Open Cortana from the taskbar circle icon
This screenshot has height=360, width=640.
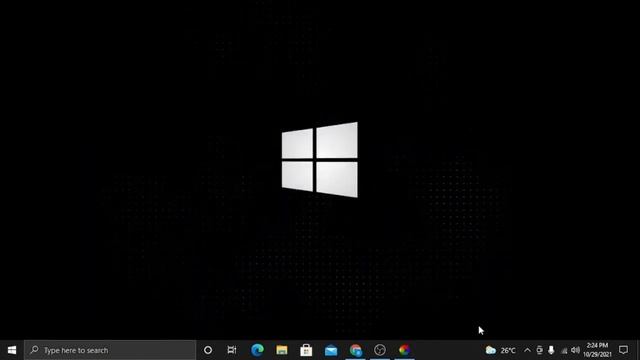pos(208,350)
